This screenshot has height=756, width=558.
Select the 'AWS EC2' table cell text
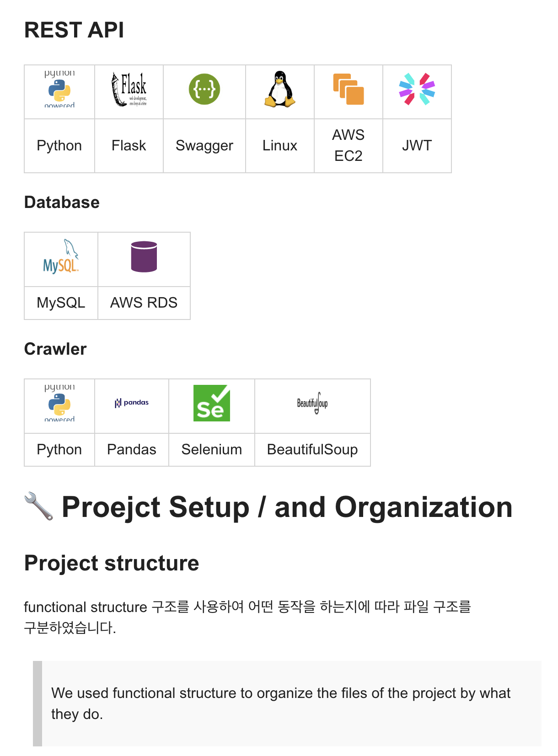349,145
